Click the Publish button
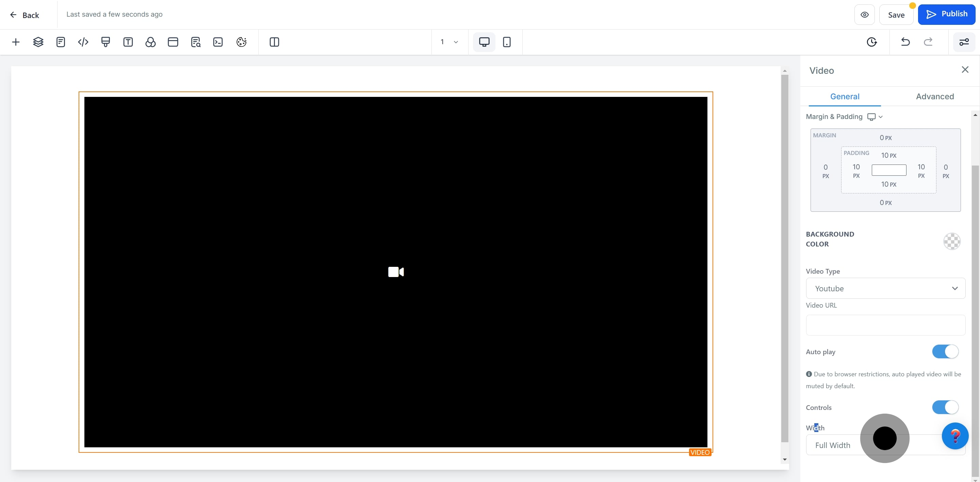980x482 pixels. 946,14
